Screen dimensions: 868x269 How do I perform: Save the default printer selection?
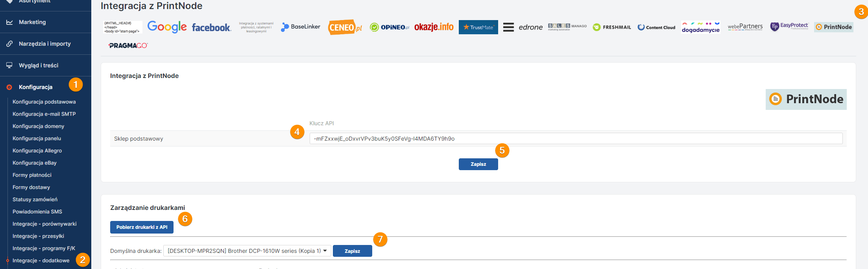(x=352, y=251)
